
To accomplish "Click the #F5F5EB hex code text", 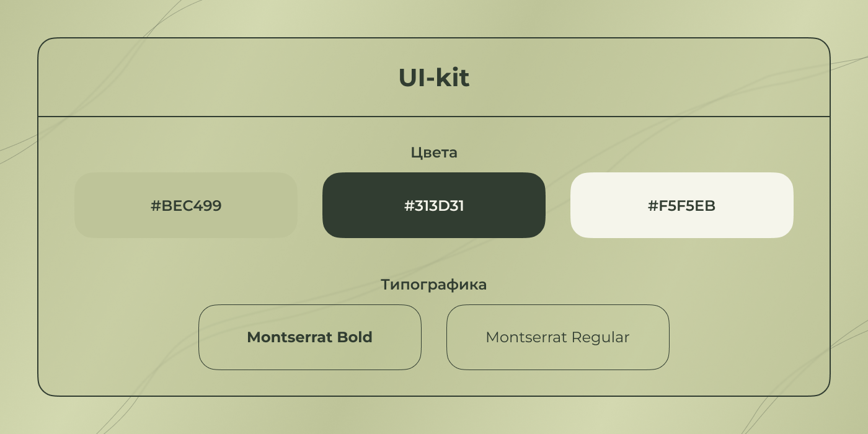I will [x=681, y=206].
